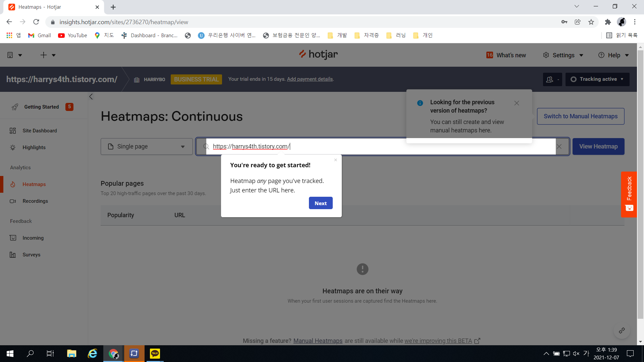
Task: Collapse the left sidebar with the chevron
Action: (x=91, y=97)
